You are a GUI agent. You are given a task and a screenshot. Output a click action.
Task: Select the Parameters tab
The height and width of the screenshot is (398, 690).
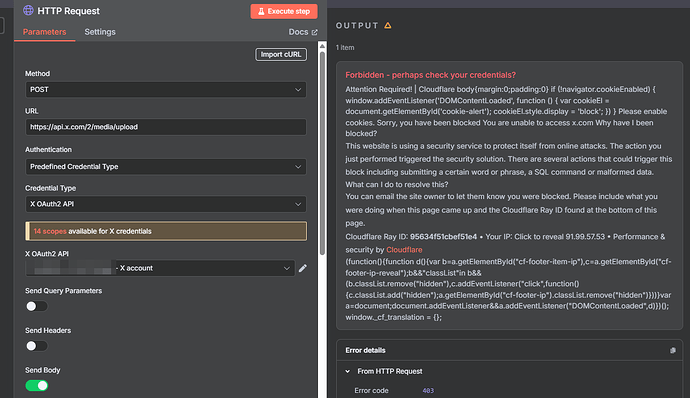pos(44,32)
